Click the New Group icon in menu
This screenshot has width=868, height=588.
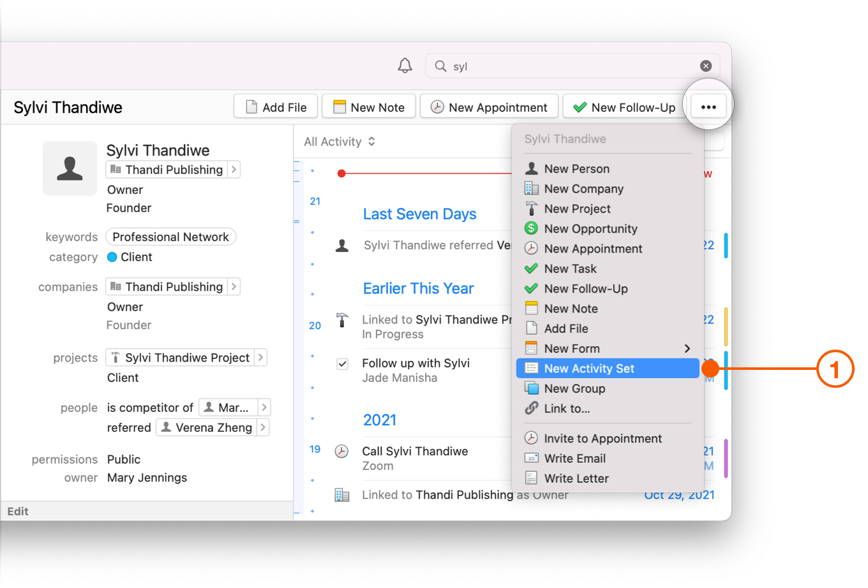coord(531,388)
